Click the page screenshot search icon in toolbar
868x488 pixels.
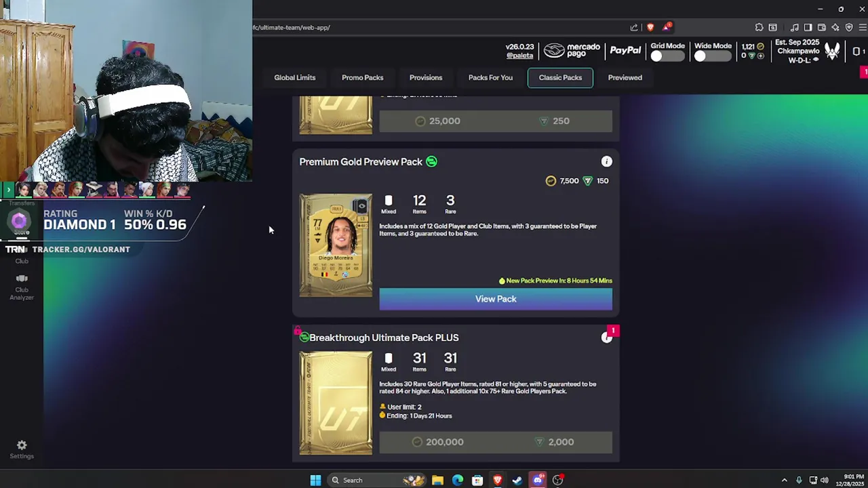pos(772,27)
